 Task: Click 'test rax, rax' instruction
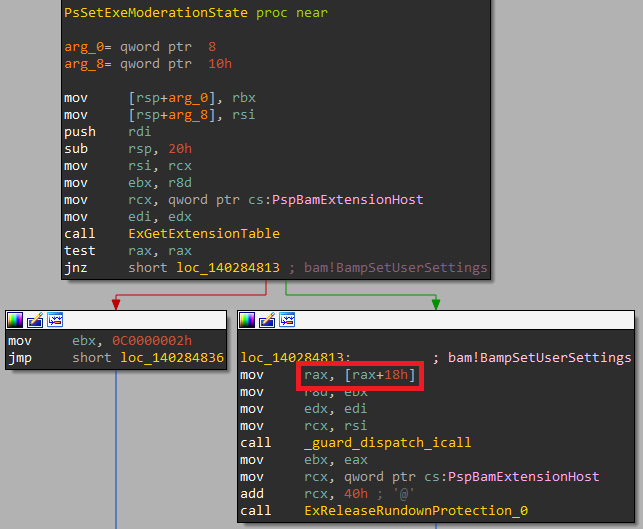pos(128,251)
